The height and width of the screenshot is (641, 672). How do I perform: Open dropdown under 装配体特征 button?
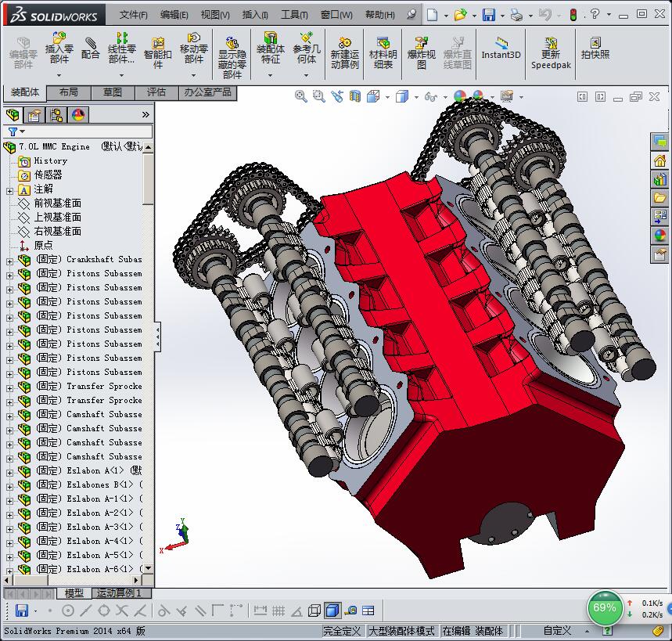[271, 75]
